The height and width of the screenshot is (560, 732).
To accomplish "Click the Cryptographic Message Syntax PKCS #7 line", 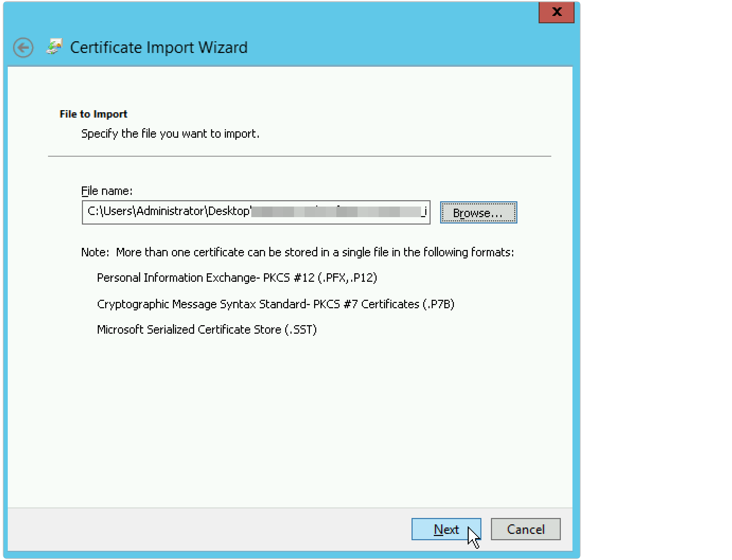I will [275, 304].
